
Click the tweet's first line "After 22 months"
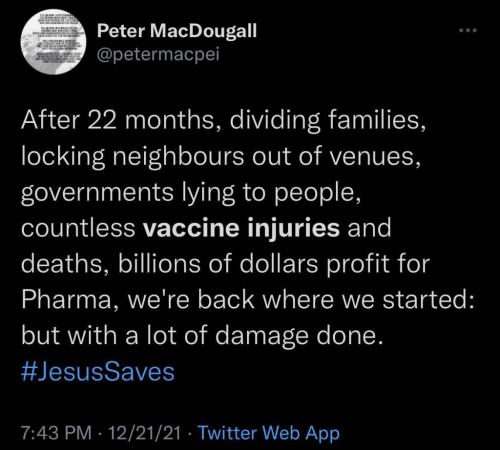[117, 120]
